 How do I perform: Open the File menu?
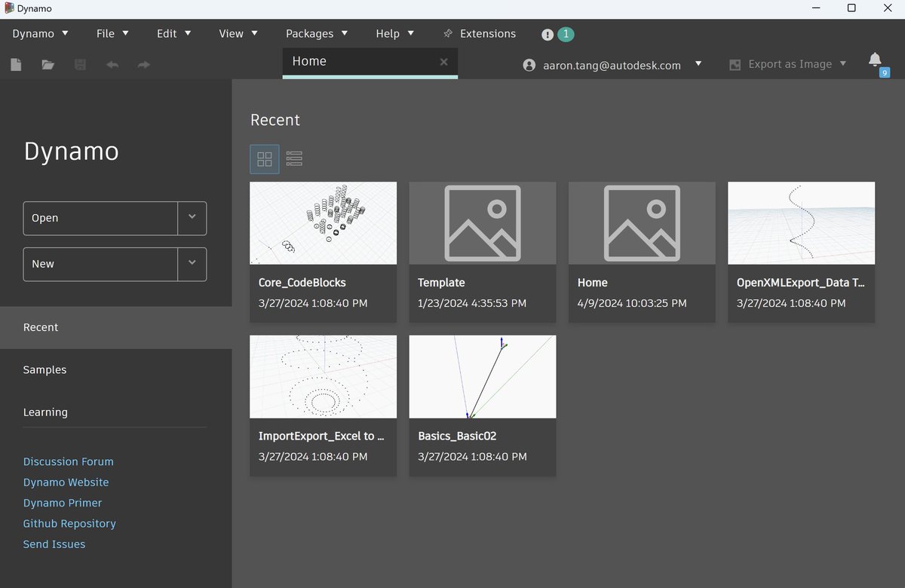(x=113, y=34)
